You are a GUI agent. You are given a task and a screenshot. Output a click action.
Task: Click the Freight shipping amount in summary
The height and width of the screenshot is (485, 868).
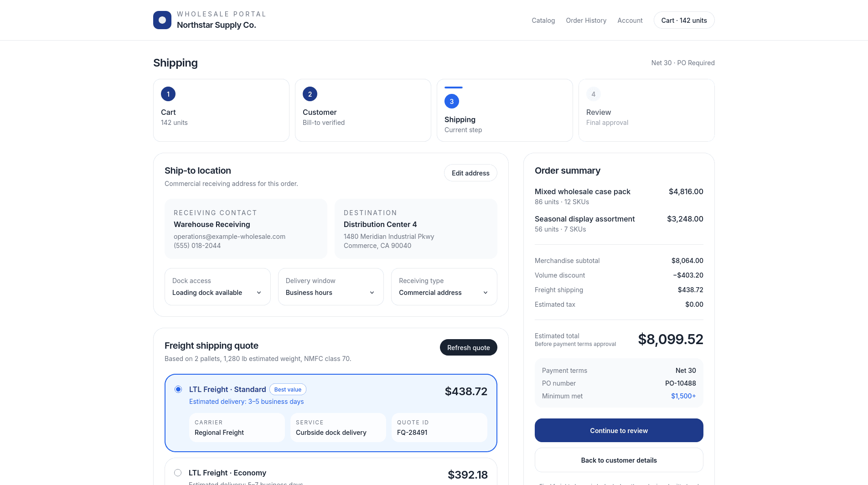click(690, 290)
